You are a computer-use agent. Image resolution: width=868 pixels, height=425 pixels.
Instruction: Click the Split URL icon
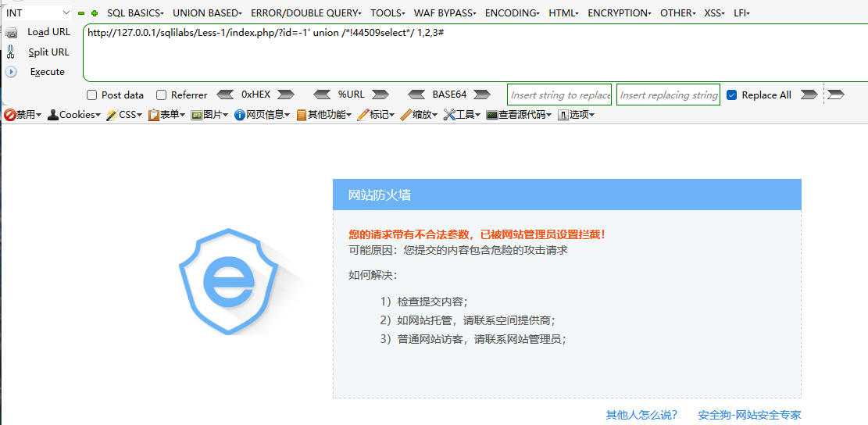coord(11,52)
